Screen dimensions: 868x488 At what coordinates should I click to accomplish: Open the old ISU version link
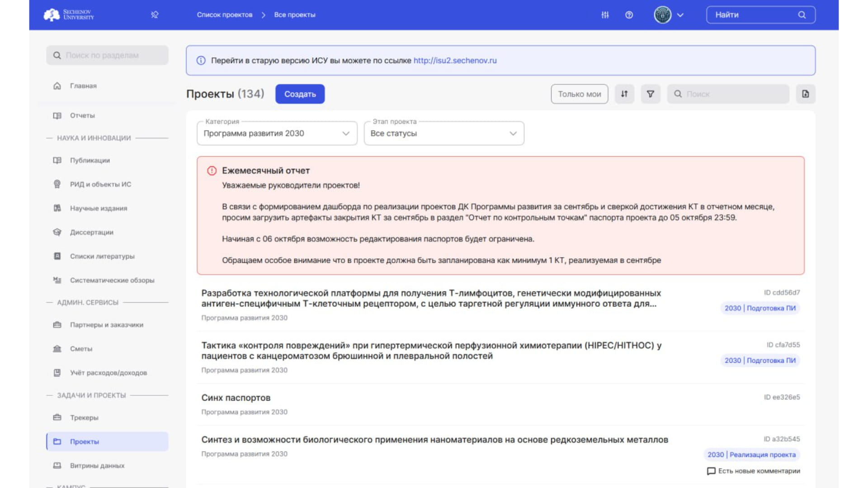click(x=455, y=60)
